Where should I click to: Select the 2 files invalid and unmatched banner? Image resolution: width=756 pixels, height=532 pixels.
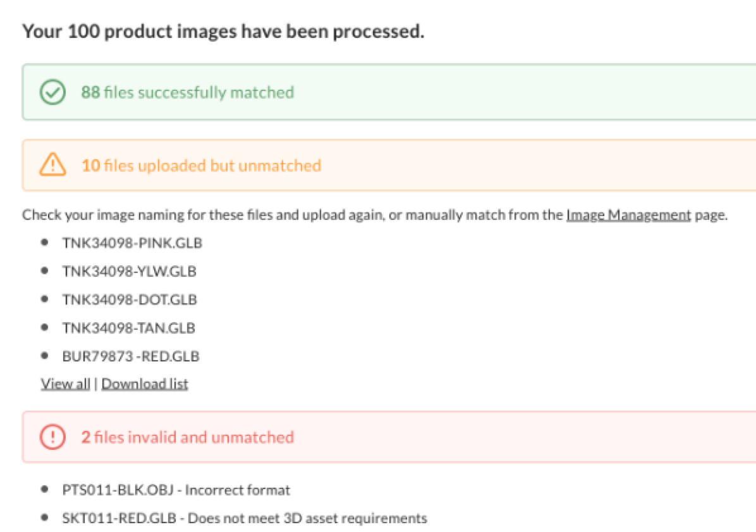point(389,437)
